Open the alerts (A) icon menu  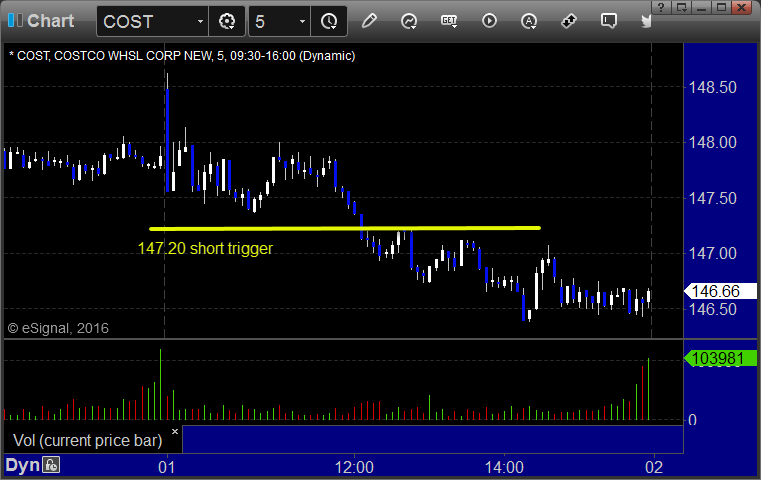[529, 21]
